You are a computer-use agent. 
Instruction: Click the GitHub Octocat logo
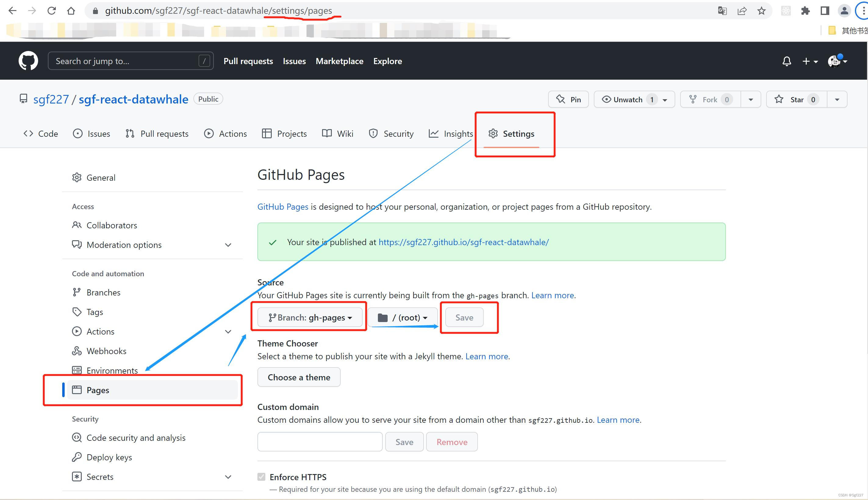pos(28,61)
